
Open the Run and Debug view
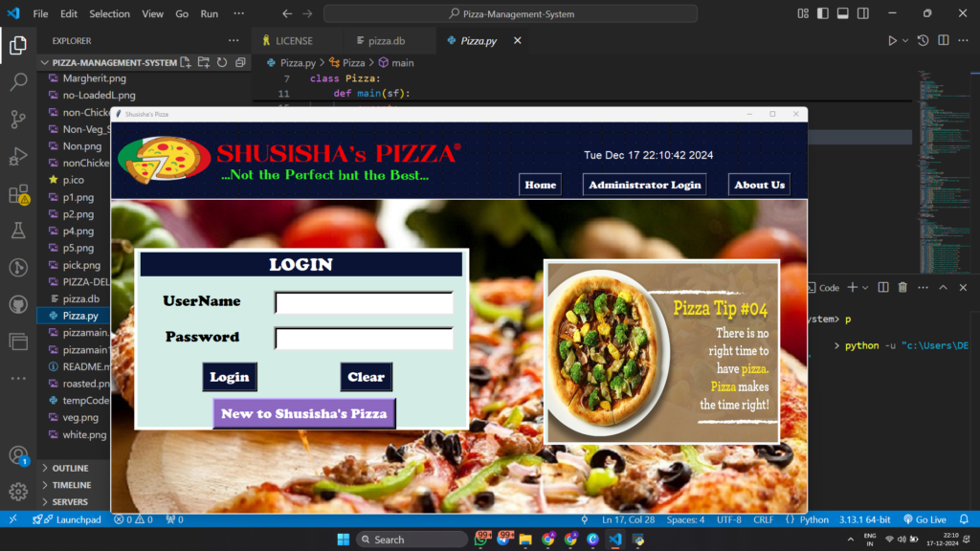point(18,156)
